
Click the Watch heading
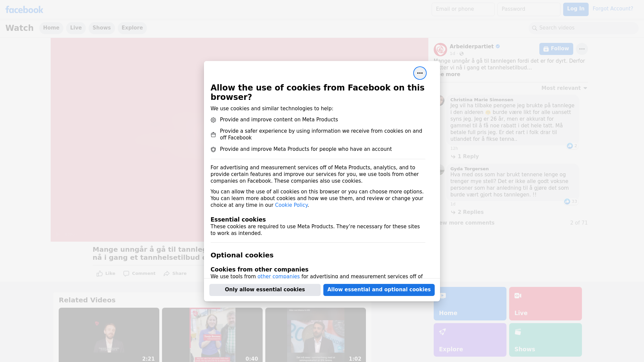tap(19, 28)
